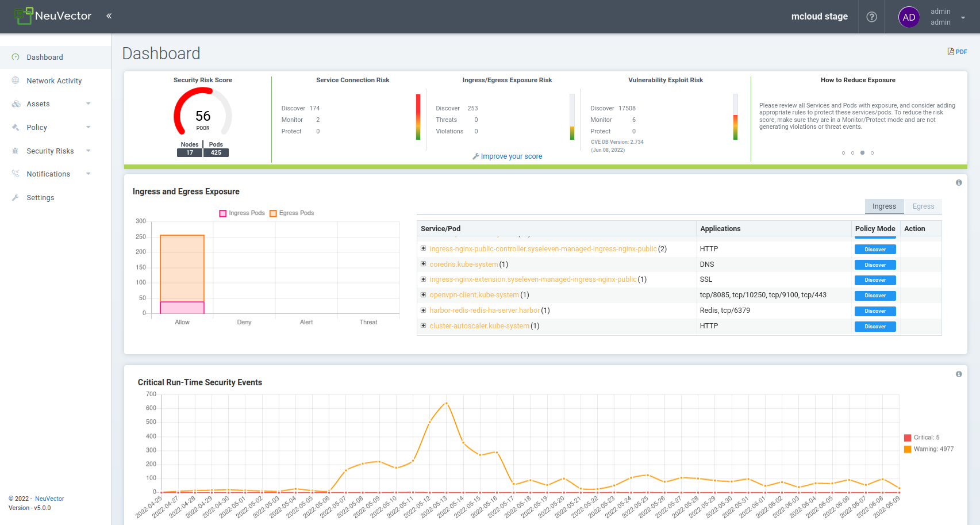Click Discover button for openvpn-client.kube-system
This screenshot has height=525, width=980.
(875, 296)
